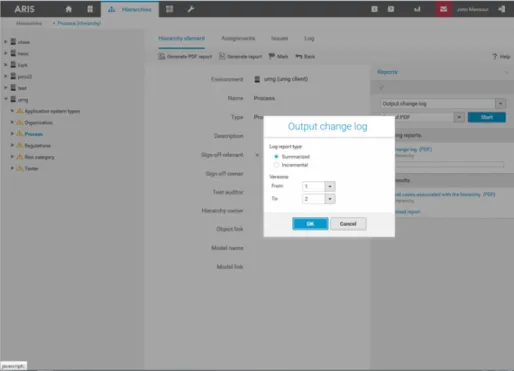
Task: Click the Back arrow icon
Action: [299, 56]
